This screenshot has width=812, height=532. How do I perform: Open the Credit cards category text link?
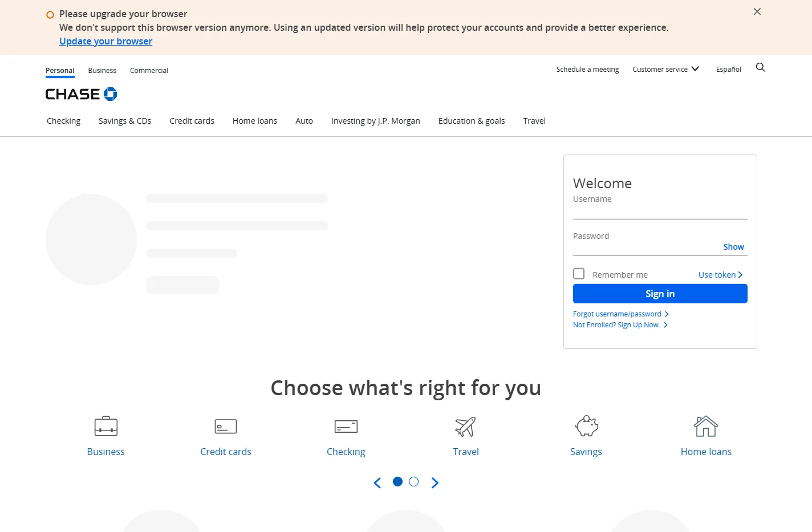point(226,452)
